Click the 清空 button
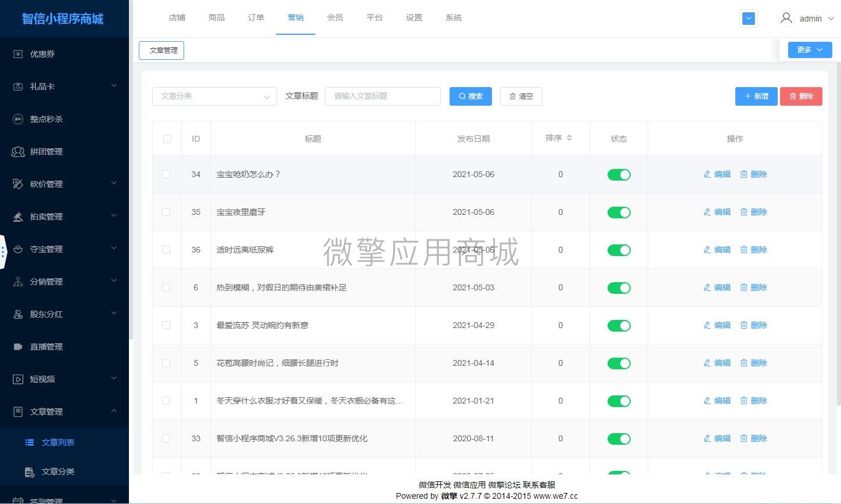Viewport: 841px width, 504px height. [x=521, y=96]
